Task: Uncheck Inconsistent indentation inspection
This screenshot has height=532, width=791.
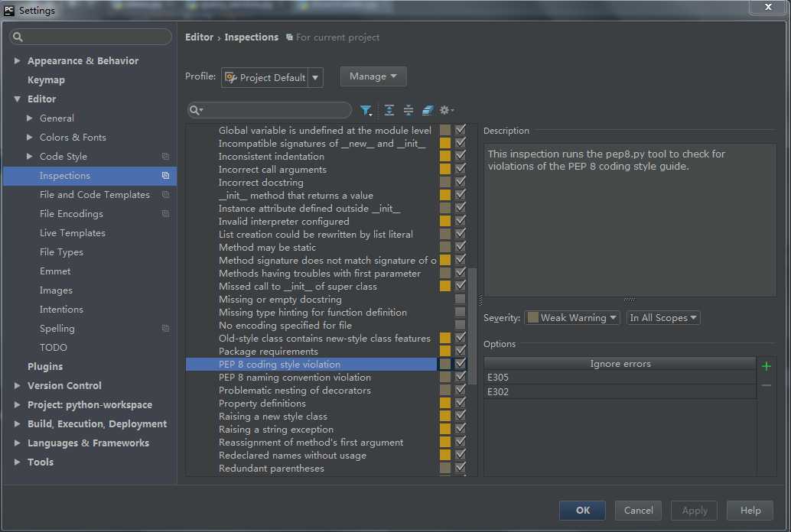Action: pos(460,156)
